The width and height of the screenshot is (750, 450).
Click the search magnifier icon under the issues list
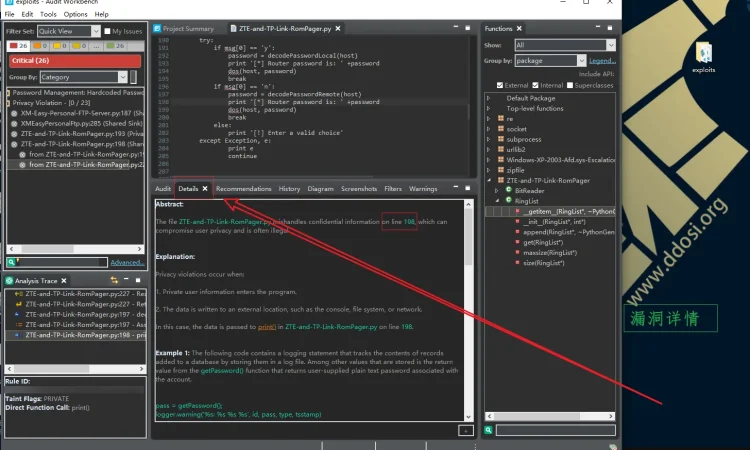[11, 262]
